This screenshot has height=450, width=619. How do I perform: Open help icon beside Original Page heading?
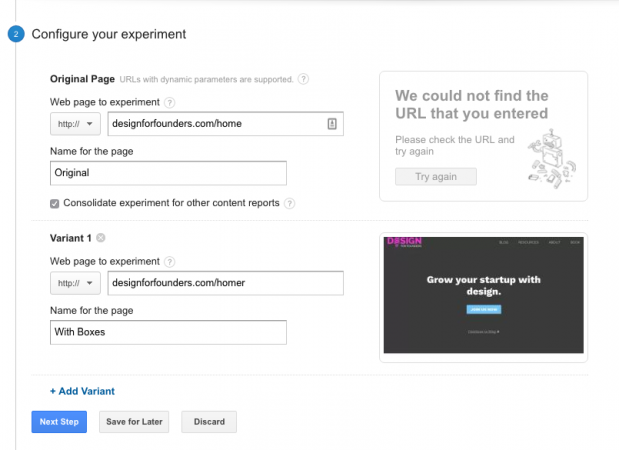coord(303,79)
